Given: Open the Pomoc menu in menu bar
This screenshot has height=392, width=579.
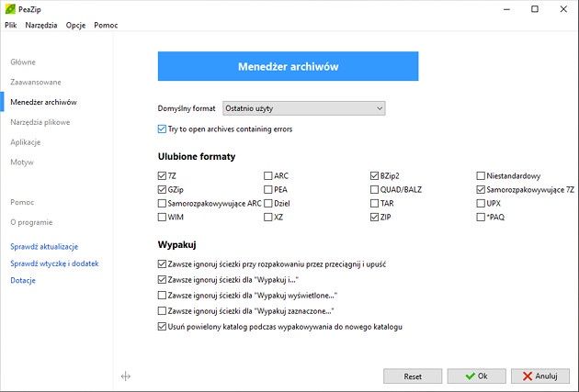Looking at the screenshot, I should [x=106, y=25].
